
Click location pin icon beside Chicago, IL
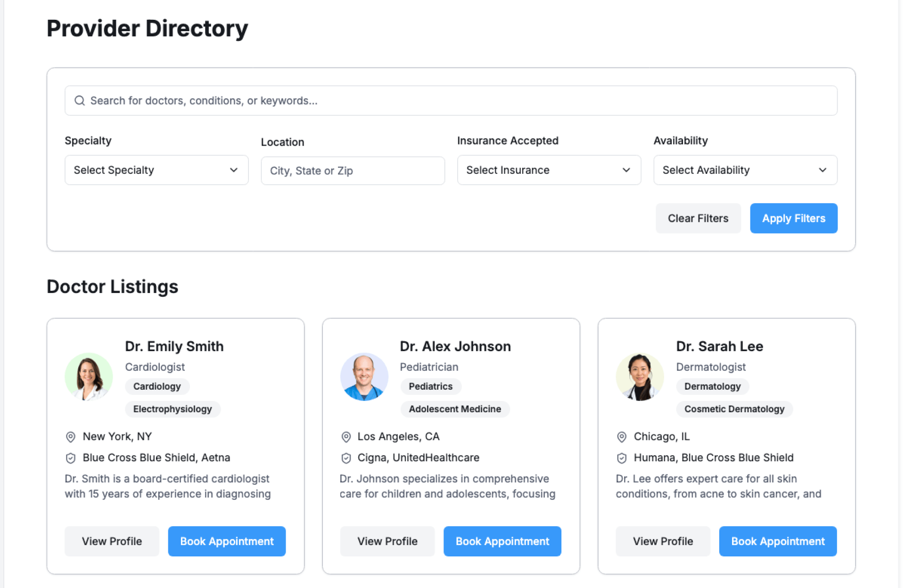coord(622,437)
